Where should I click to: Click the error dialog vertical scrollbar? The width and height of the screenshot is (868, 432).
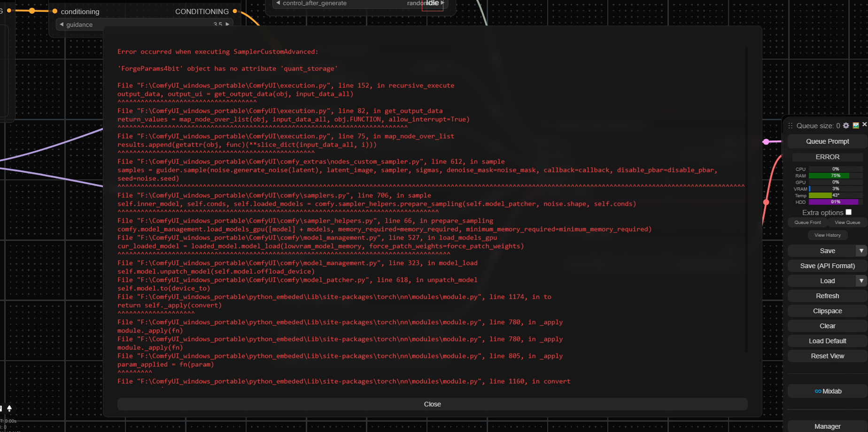click(746, 200)
